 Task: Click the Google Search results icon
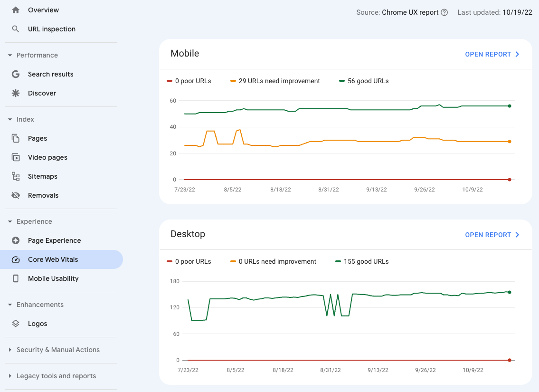tap(16, 74)
